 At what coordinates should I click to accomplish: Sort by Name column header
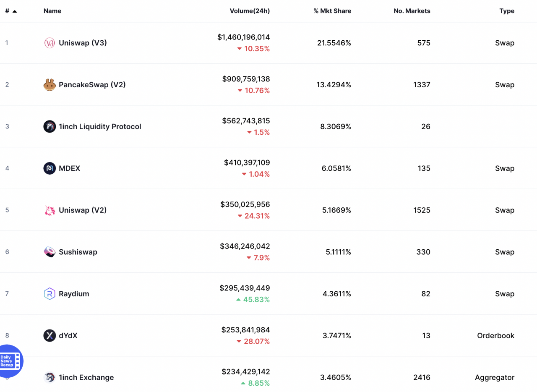(52, 11)
